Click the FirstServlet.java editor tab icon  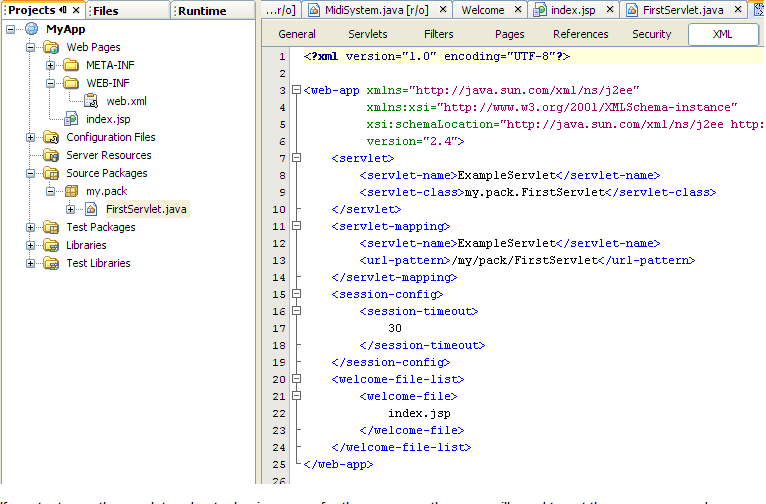(x=632, y=10)
